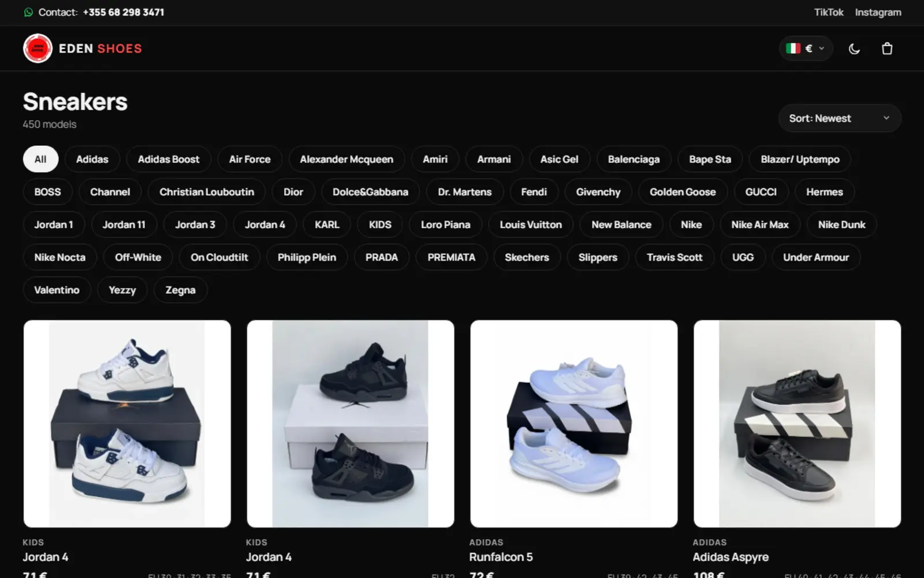
Task: Open the currency and country selector
Action: tap(806, 49)
